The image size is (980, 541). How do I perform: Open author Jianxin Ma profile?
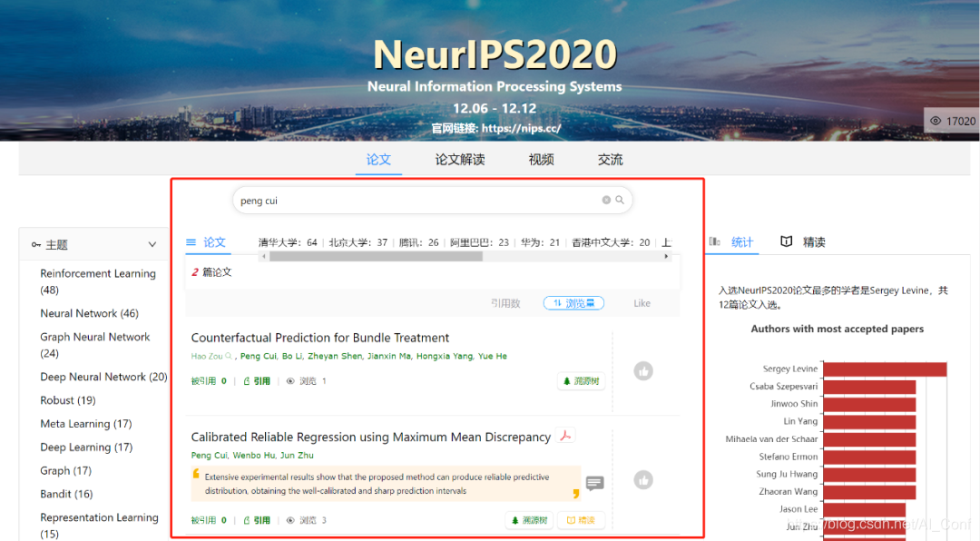tap(389, 356)
